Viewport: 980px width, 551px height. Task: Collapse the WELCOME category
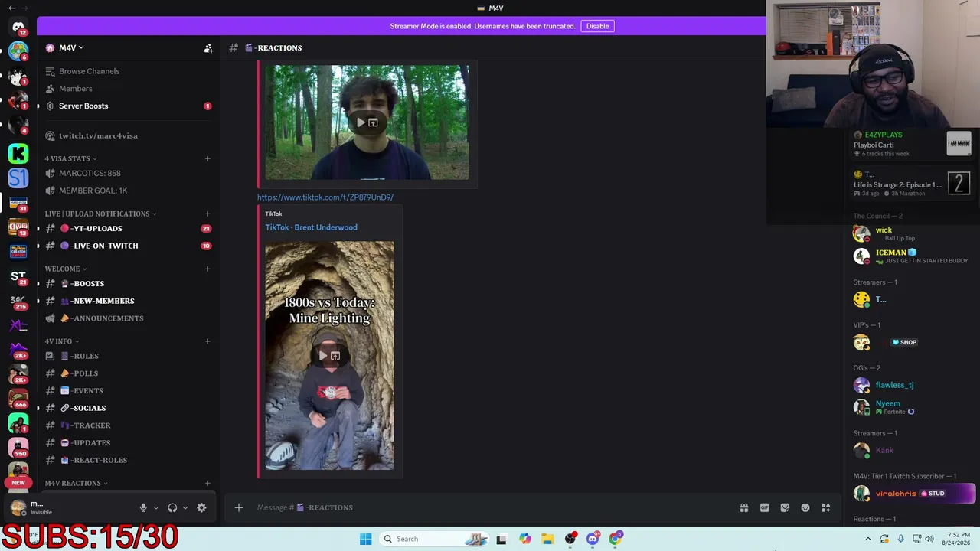[65, 269]
